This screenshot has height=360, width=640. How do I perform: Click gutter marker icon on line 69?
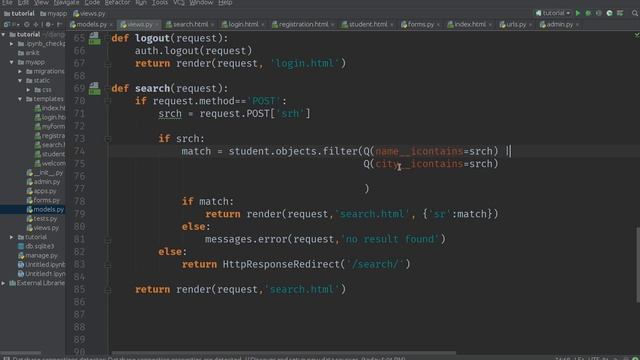pos(94,89)
